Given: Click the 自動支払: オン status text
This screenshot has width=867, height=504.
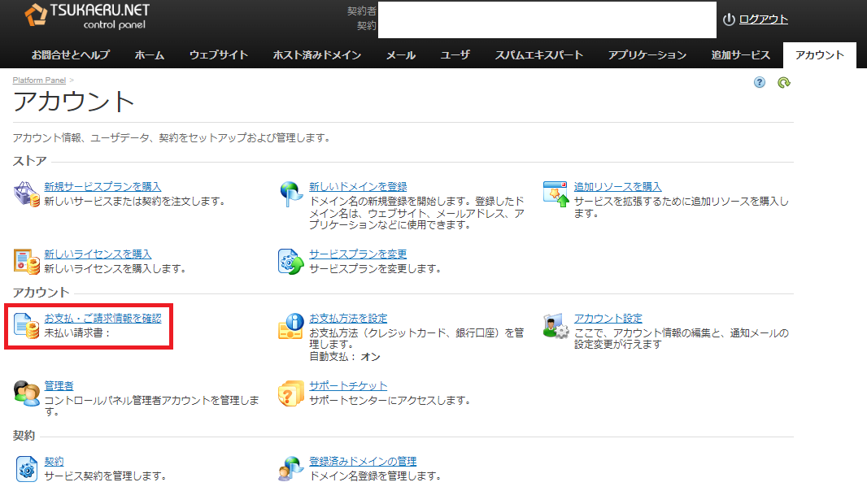Looking at the screenshot, I should click(345, 357).
